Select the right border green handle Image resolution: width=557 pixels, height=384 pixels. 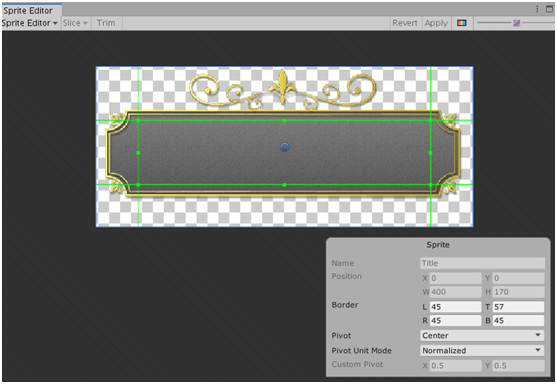(x=430, y=153)
